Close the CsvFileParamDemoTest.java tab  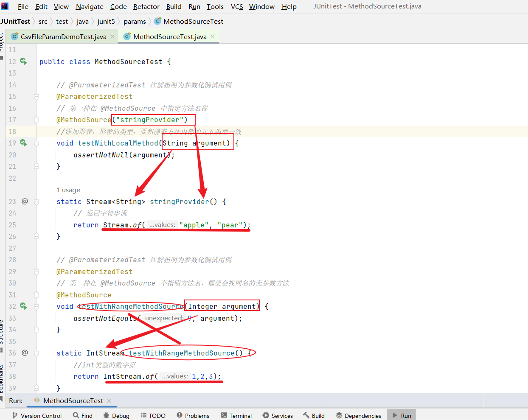112,36
